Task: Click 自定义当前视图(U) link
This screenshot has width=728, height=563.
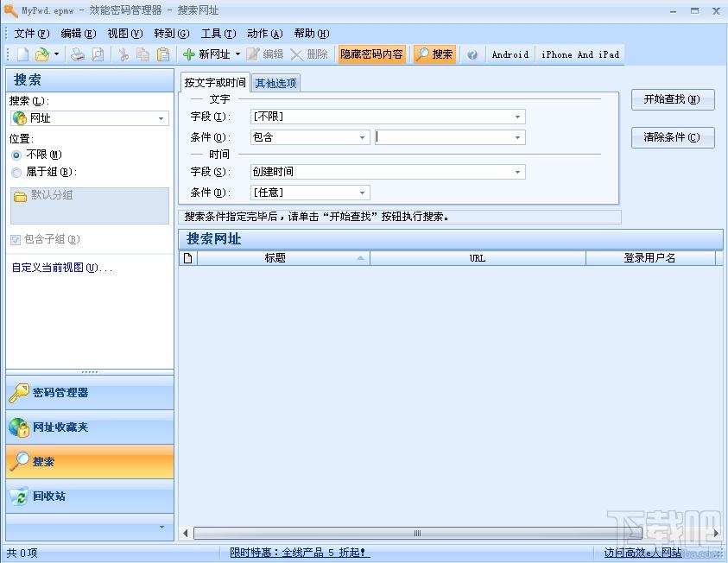Action: (x=62, y=268)
